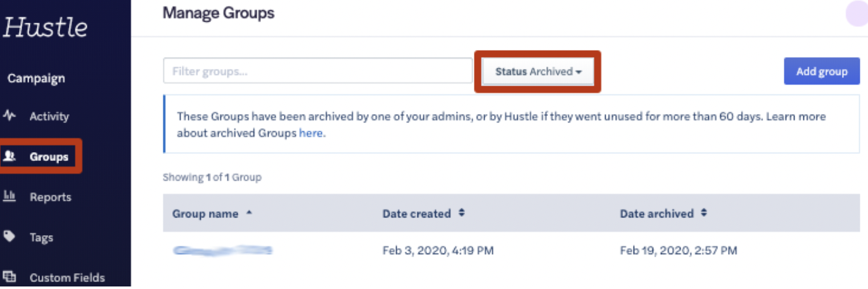Select the 'Feb 3, 2020, 4:19 PM' cell
This screenshot has width=868, height=289.
(438, 251)
